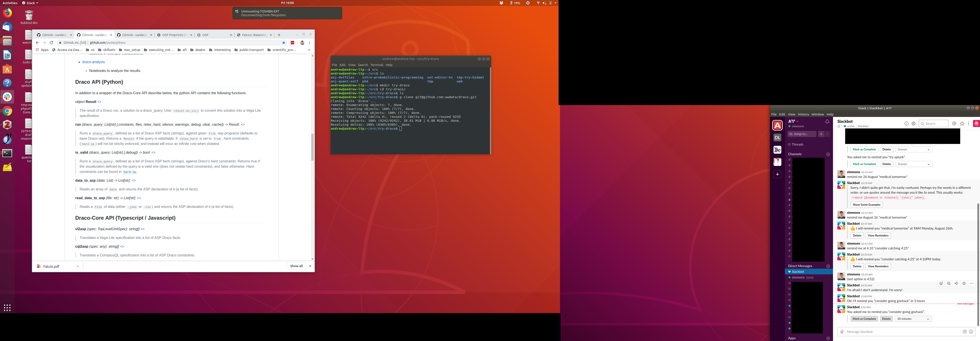Open Slack notification bell preferences
The height and width of the screenshot is (341, 980).
click(827, 122)
